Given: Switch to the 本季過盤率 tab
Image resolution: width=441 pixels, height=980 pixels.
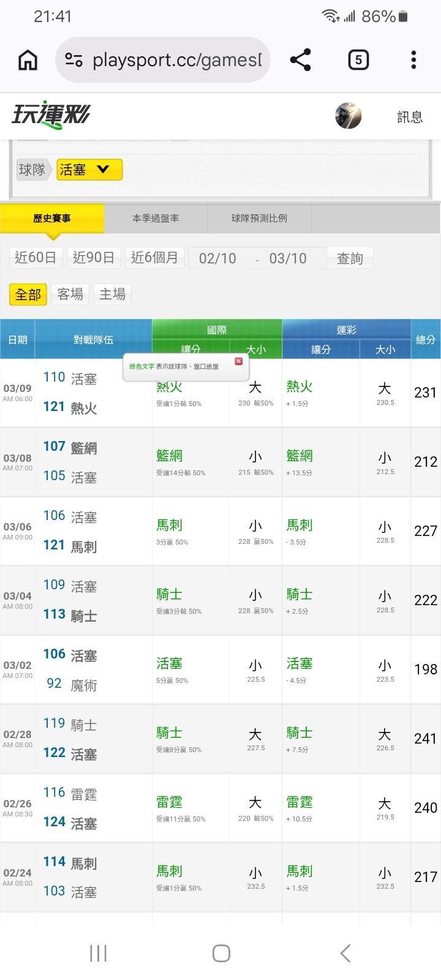Looking at the screenshot, I should coord(156,218).
